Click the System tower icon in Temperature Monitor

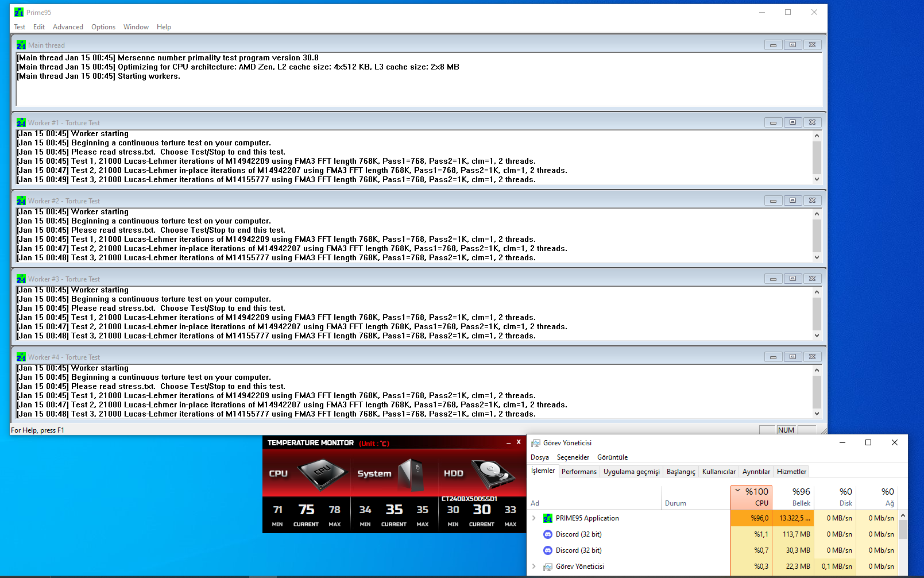(x=411, y=475)
